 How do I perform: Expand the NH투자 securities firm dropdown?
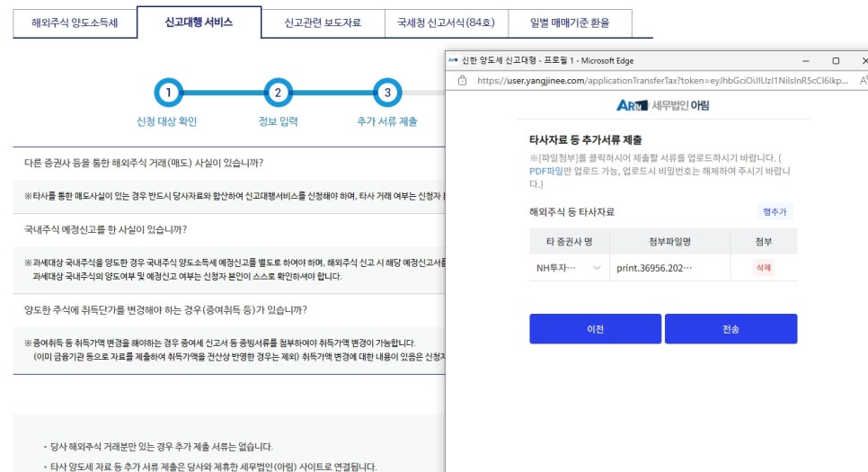tap(597, 268)
